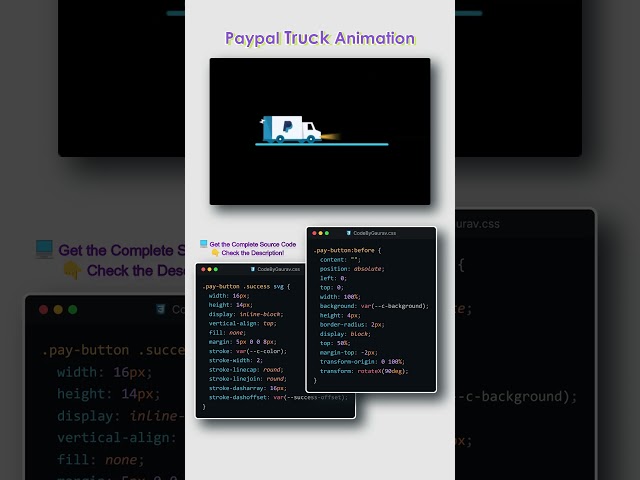Click the 'left: 0;' line

(333, 278)
